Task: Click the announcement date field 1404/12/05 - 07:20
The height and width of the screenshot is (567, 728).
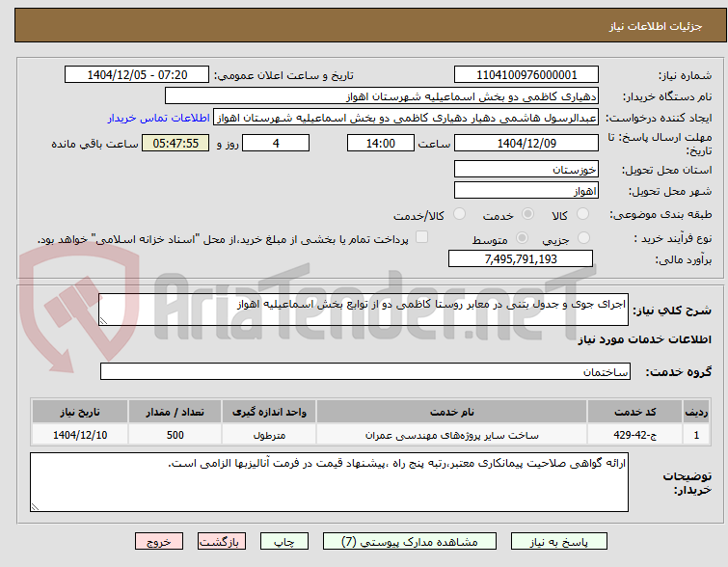Action: (x=137, y=75)
